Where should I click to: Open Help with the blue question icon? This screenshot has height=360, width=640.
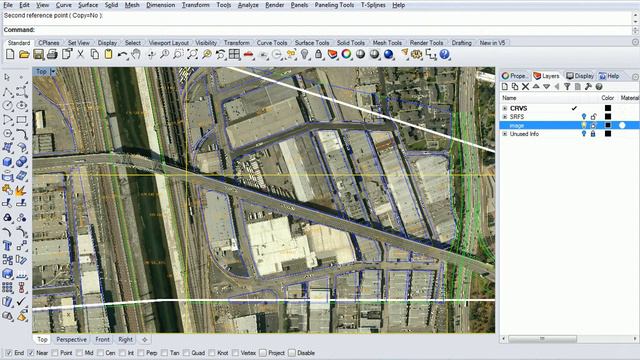point(444,54)
